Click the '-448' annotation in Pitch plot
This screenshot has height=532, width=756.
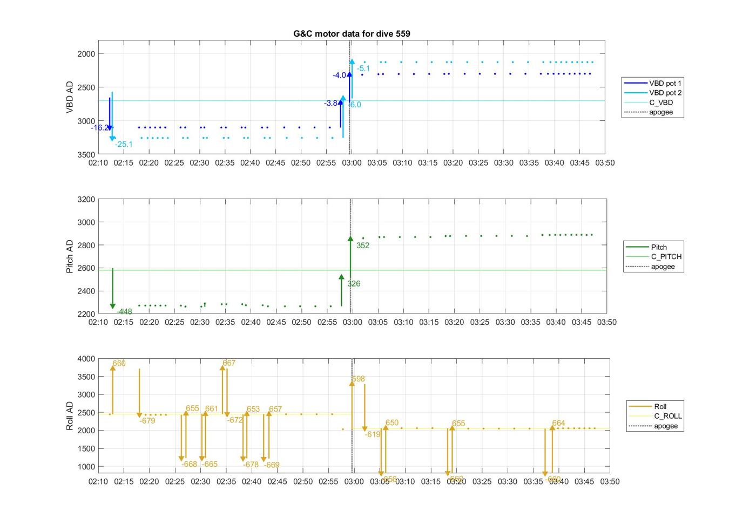point(124,312)
